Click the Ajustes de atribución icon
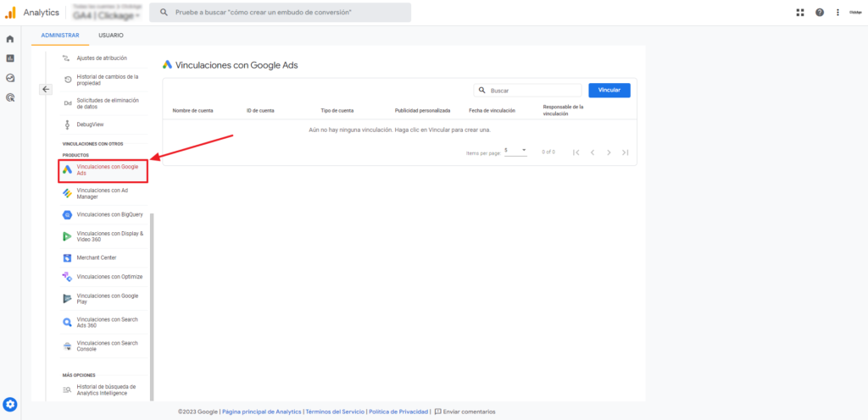 [x=67, y=58]
